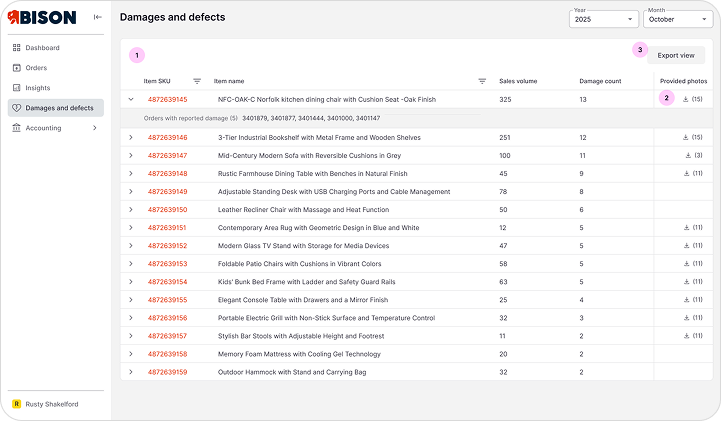Click Outdoor Hammock with Stand item name
The image size is (721, 421).
click(x=292, y=372)
